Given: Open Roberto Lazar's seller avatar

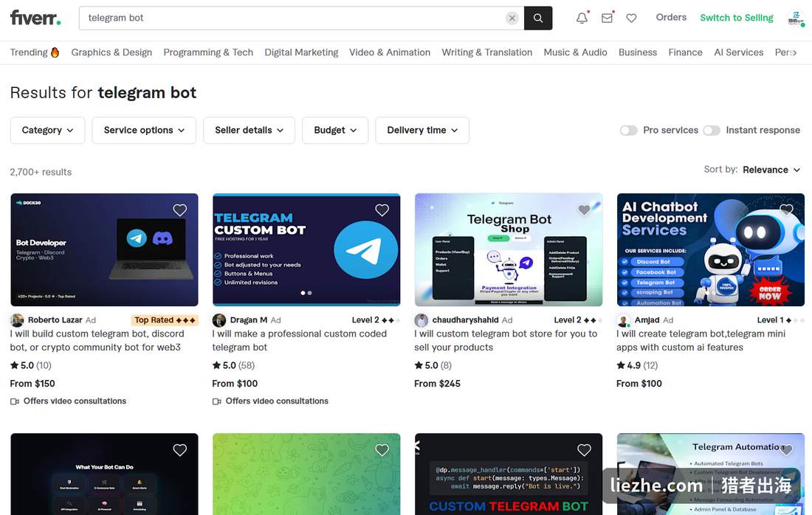Looking at the screenshot, I should tap(17, 320).
